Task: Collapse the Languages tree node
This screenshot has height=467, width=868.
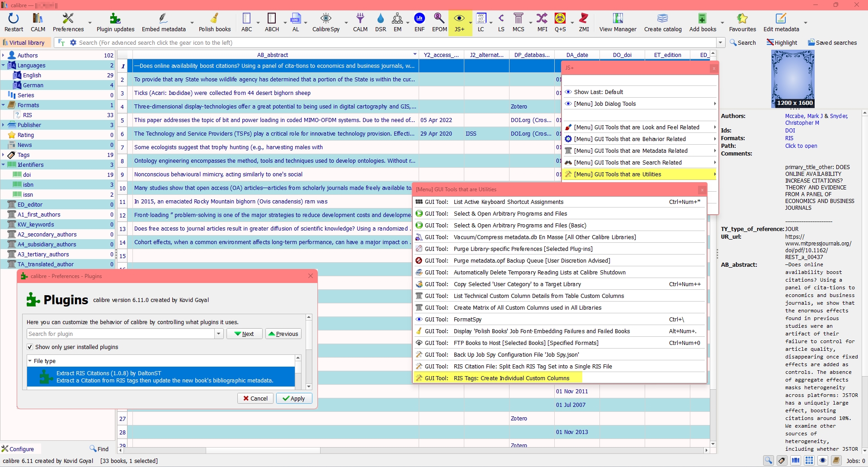Action: point(3,65)
